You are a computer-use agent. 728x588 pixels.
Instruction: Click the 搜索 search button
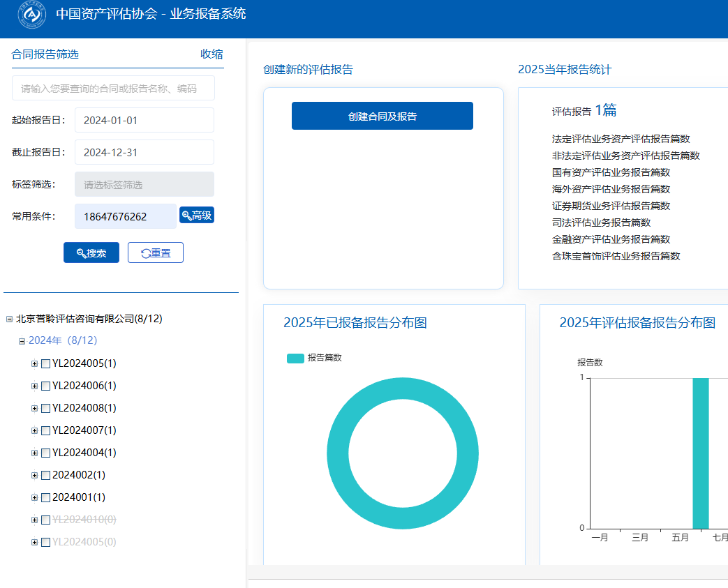(x=91, y=252)
